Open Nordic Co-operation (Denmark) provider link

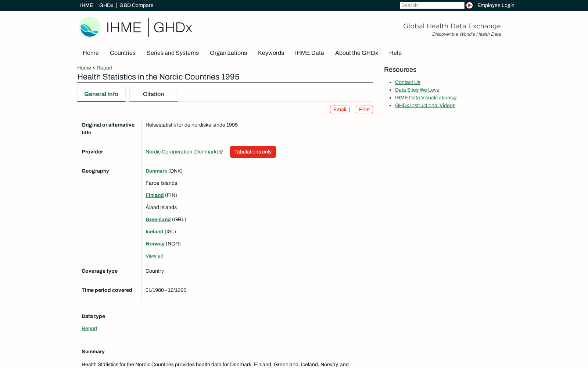182,152
